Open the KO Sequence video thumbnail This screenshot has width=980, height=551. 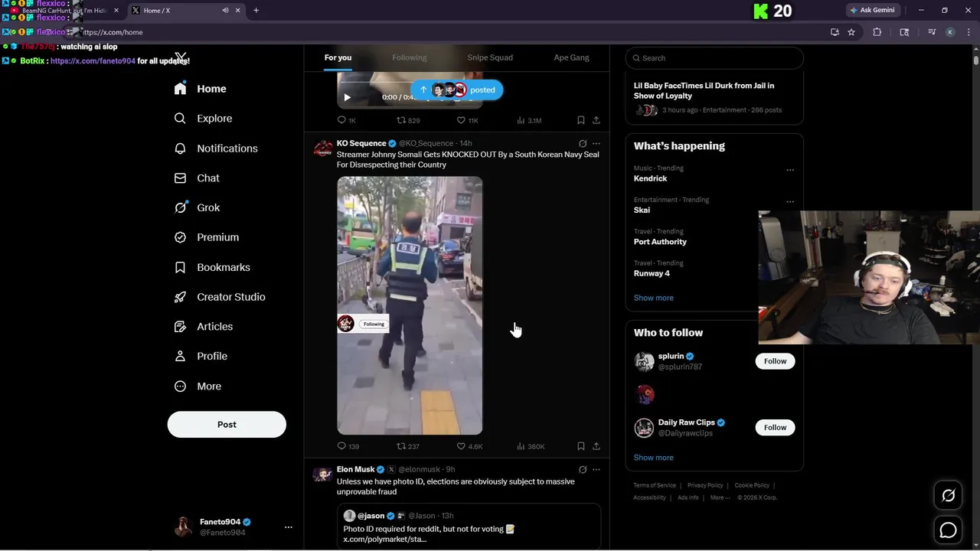tap(410, 305)
